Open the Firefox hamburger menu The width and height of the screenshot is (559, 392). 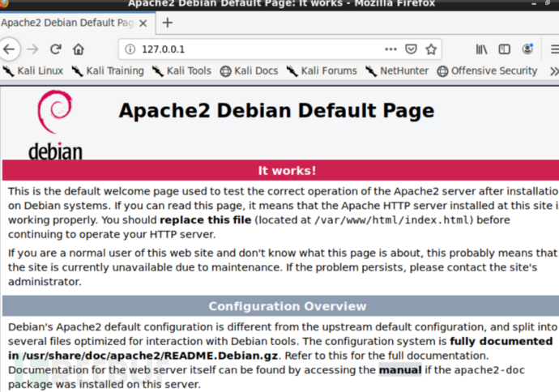(555, 49)
